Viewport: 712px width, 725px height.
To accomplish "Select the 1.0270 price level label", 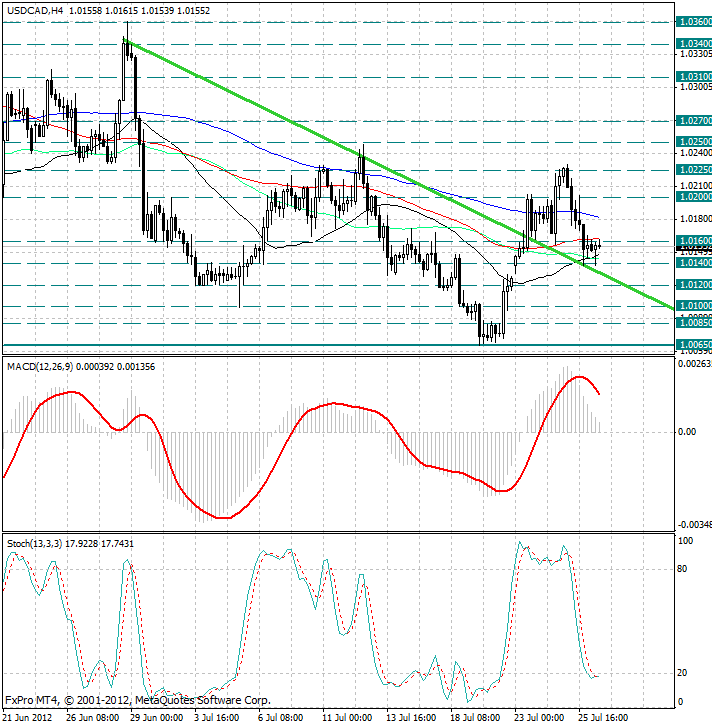I will [694, 120].
